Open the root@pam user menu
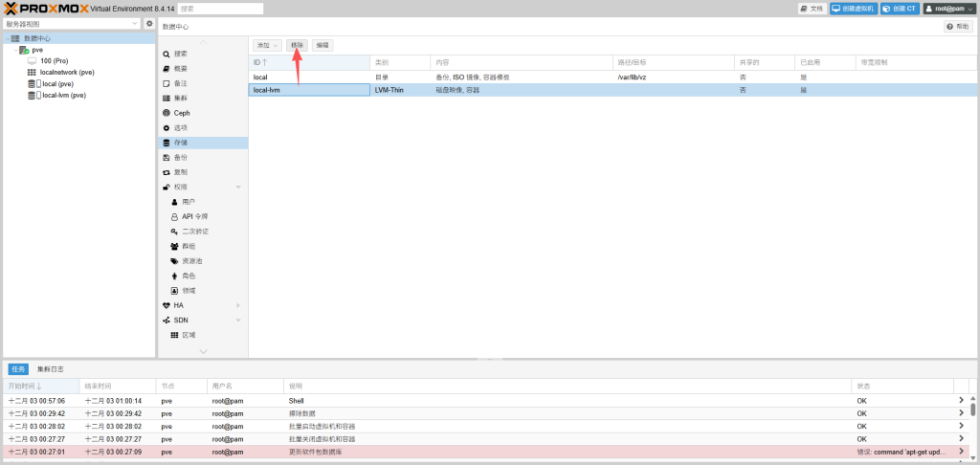The image size is (980, 465). tap(948, 9)
